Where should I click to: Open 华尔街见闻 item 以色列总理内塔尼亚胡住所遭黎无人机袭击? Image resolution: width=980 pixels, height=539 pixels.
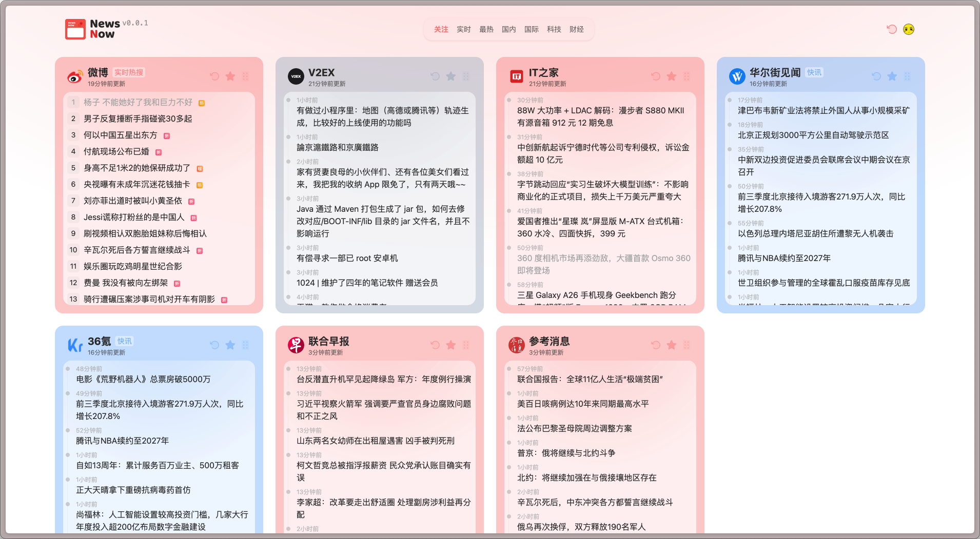[x=816, y=233]
